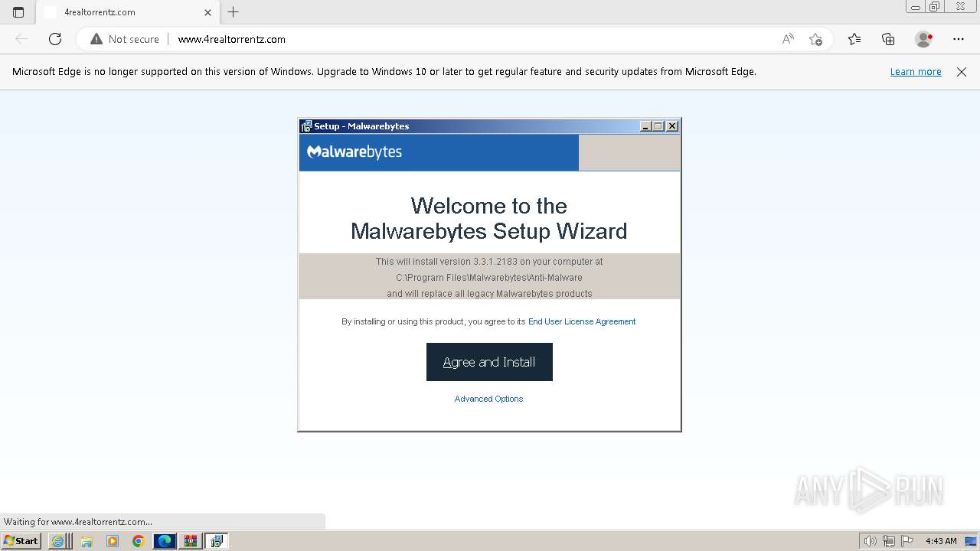
Task: Open a new tab with plus
Action: pos(234,12)
